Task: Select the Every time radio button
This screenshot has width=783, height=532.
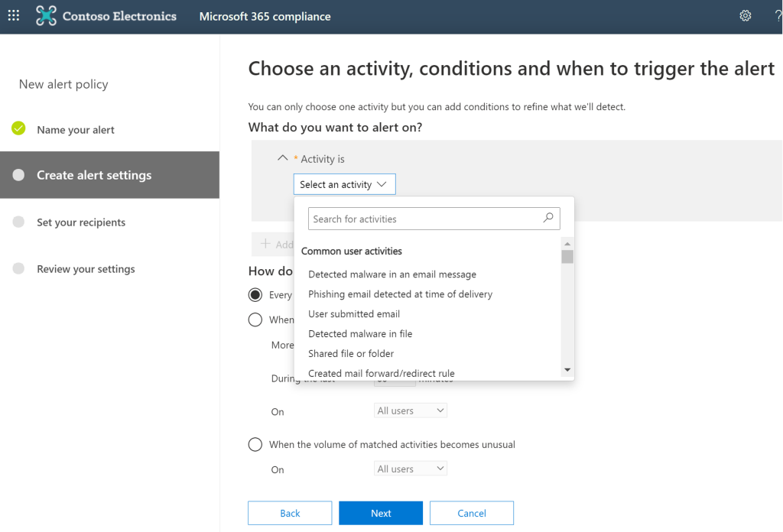Action: pyautogui.click(x=255, y=295)
